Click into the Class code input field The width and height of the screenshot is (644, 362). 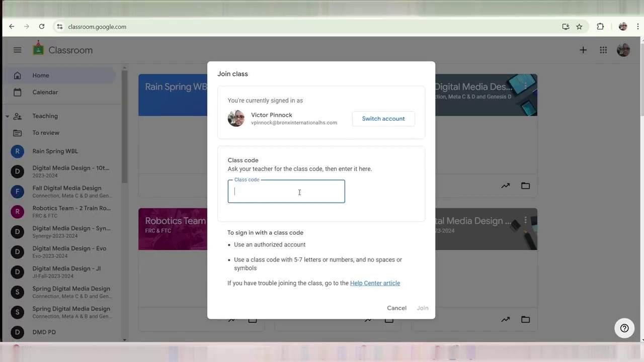point(286,192)
